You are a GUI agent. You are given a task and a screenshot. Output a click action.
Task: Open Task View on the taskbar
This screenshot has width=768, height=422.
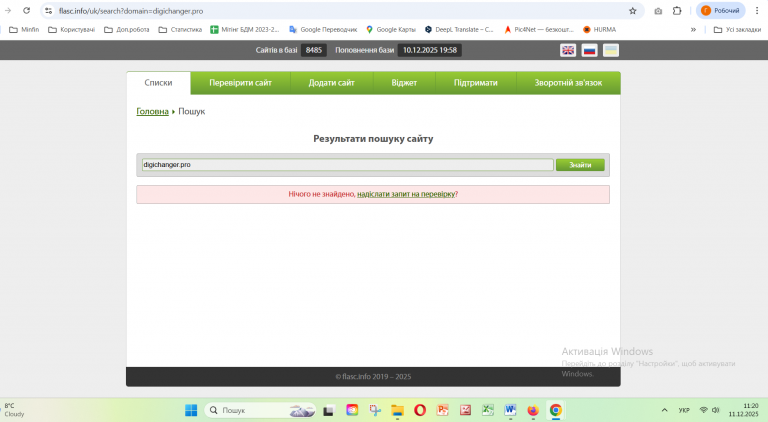point(329,410)
